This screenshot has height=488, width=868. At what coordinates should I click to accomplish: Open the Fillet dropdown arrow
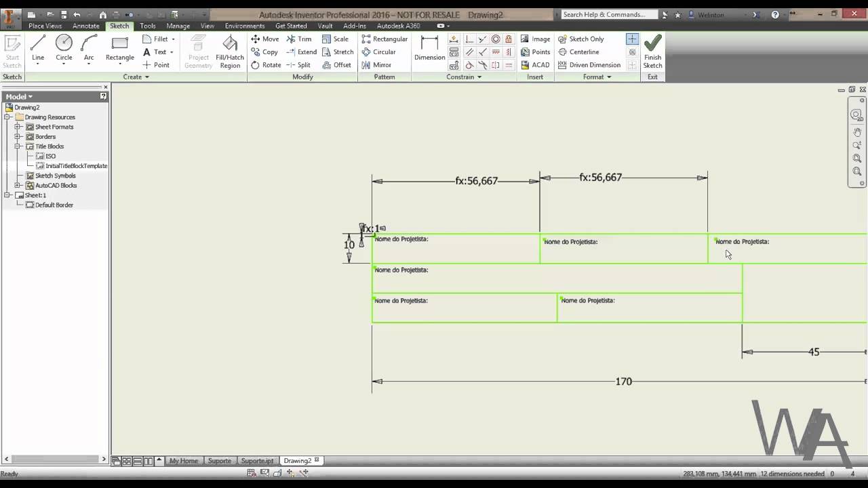pos(173,39)
